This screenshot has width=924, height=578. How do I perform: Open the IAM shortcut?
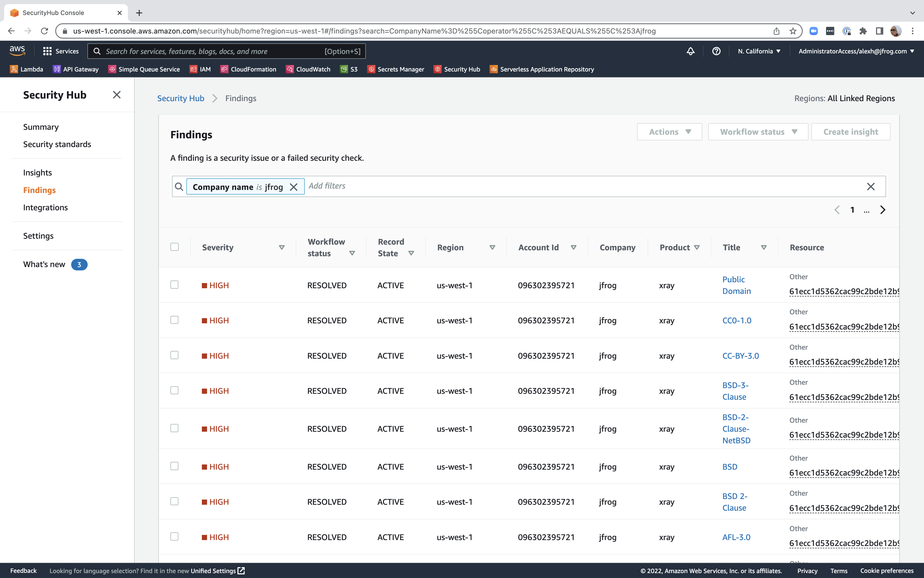(x=200, y=69)
